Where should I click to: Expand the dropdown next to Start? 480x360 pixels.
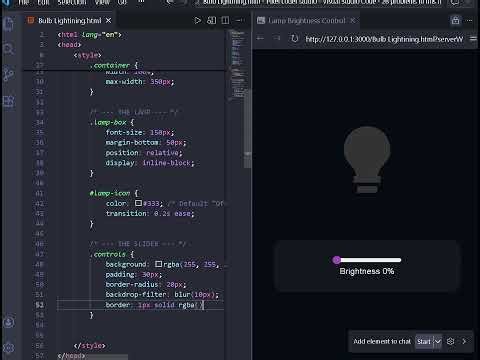click(x=438, y=342)
